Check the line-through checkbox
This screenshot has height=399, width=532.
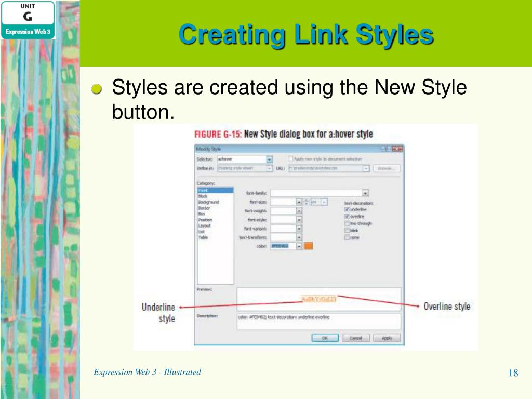347,223
